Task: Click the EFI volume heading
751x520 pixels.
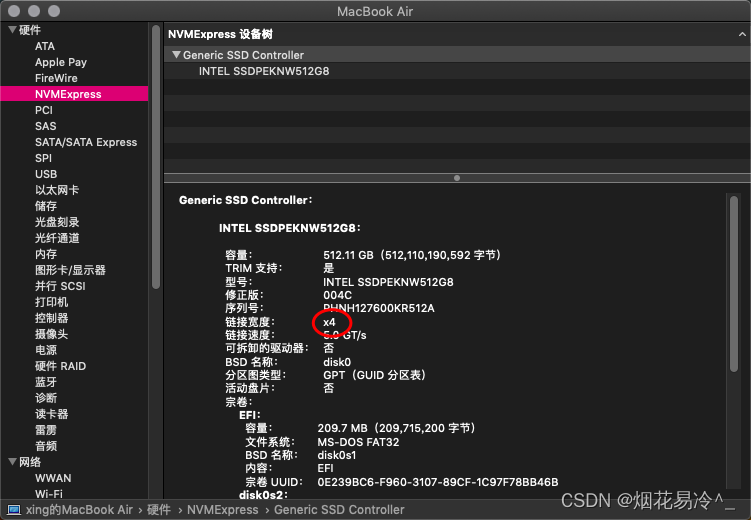Action: 250,415
